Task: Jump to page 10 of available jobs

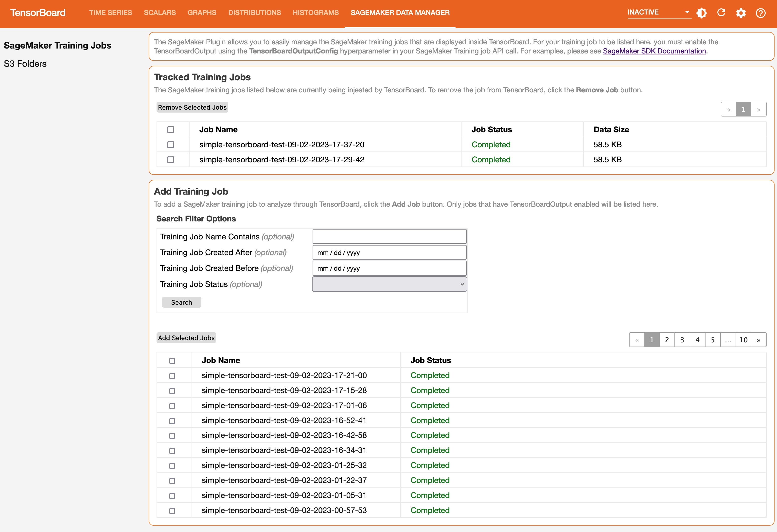Action: (743, 340)
